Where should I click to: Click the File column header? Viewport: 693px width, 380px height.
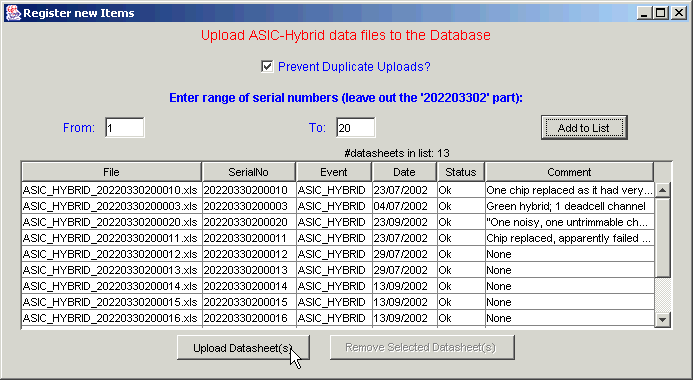tap(111, 172)
